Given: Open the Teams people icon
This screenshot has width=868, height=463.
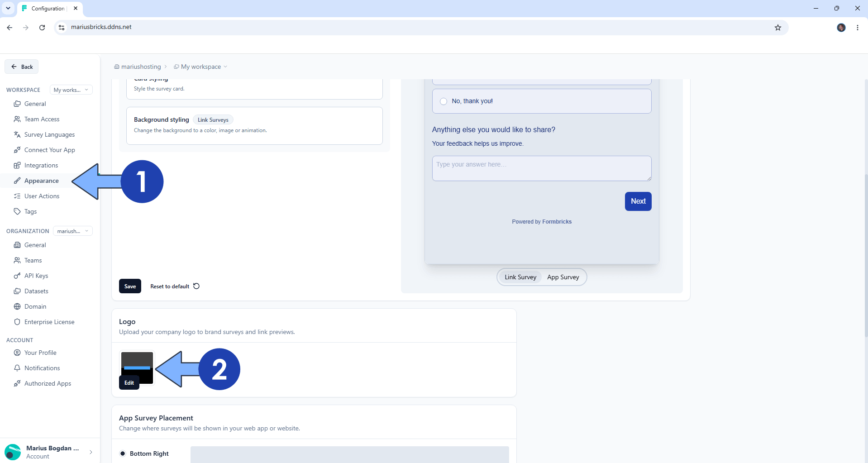Looking at the screenshot, I should [x=17, y=260].
